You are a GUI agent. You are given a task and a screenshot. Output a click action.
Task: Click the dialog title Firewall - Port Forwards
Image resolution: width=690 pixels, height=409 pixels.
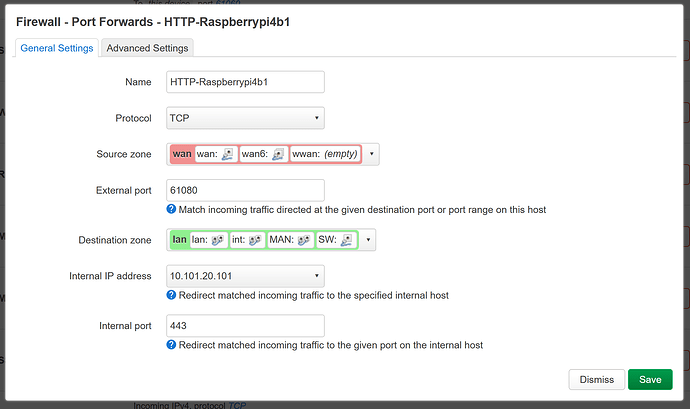point(153,22)
